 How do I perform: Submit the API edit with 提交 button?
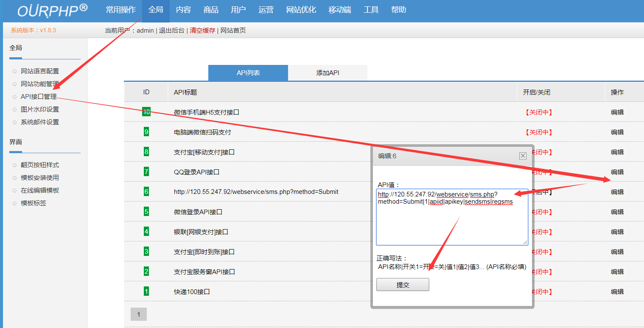tap(403, 285)
